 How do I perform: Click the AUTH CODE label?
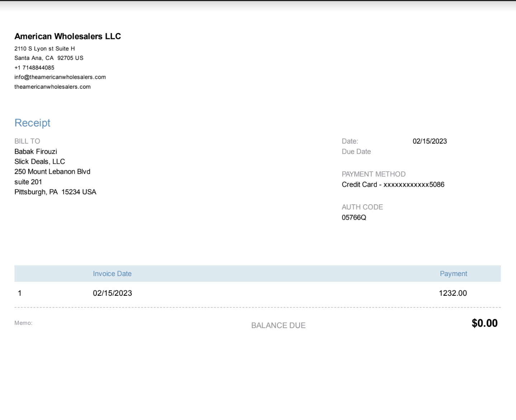click(x=362, y=207)
